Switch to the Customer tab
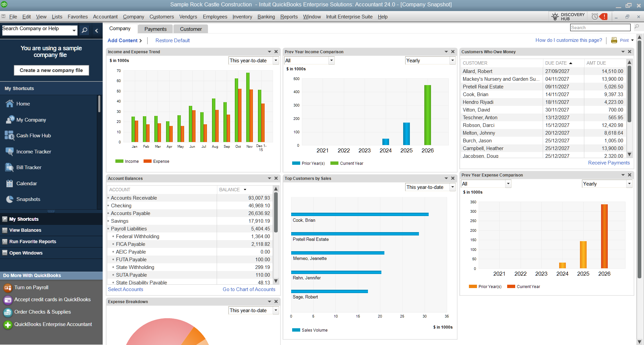644x345 pixels. pos(191,29)
